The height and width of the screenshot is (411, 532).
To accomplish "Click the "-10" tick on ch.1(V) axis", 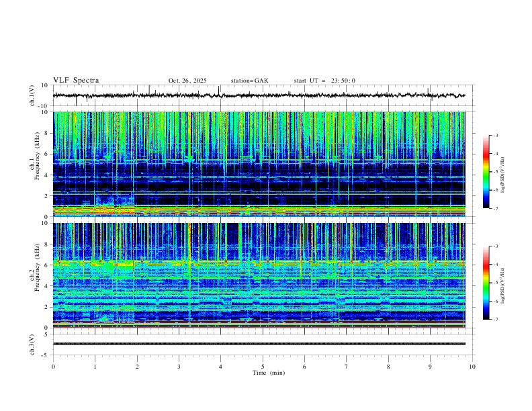I will tap(44, 106).
